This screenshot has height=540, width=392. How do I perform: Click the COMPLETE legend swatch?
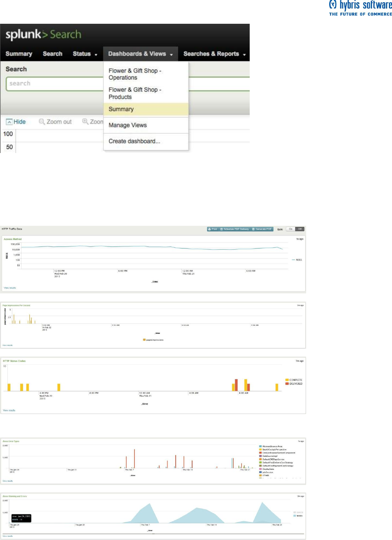287,380
